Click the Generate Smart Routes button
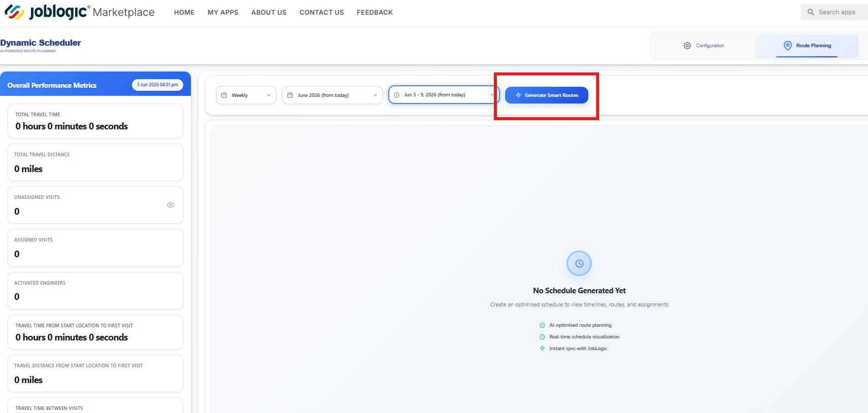Viewport: 868px width, 413px height. [x=547, y=95]
